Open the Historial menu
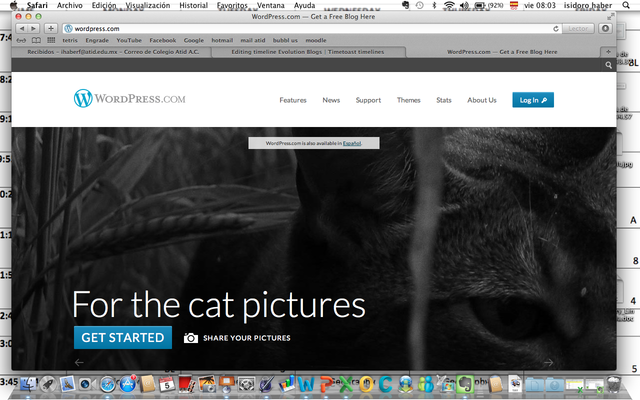 point(193,5)
